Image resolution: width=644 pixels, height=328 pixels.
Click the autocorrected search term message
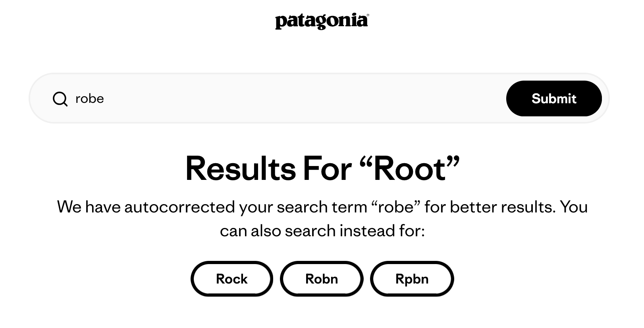click(x=322, y=219)
